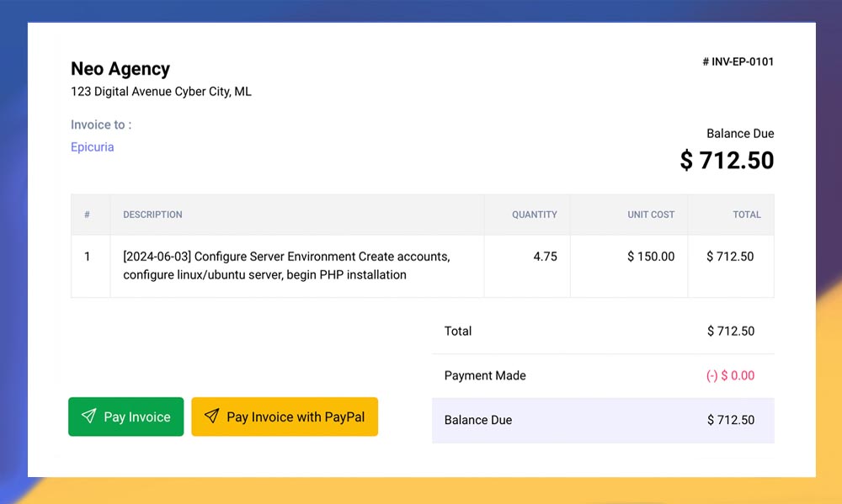
Task: Click the QUANTITY column header
Action: pos(534,215)
